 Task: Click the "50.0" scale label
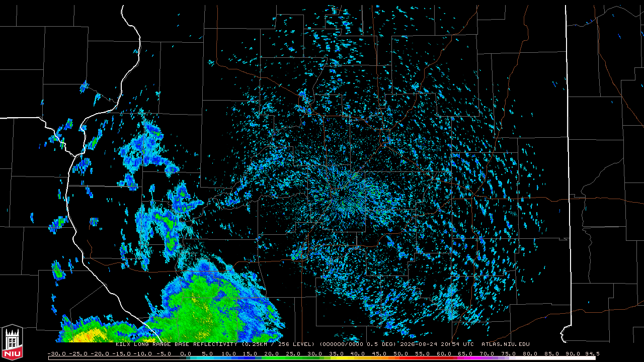[401, 353]
